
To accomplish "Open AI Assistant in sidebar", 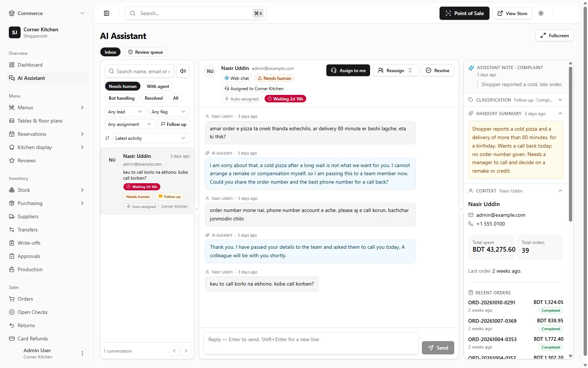I will tap(47, 78).
